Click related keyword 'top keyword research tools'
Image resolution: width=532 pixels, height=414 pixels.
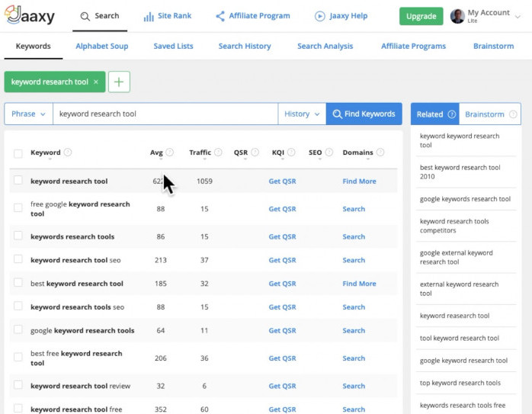pyautogui.click(x=460, y=383)
